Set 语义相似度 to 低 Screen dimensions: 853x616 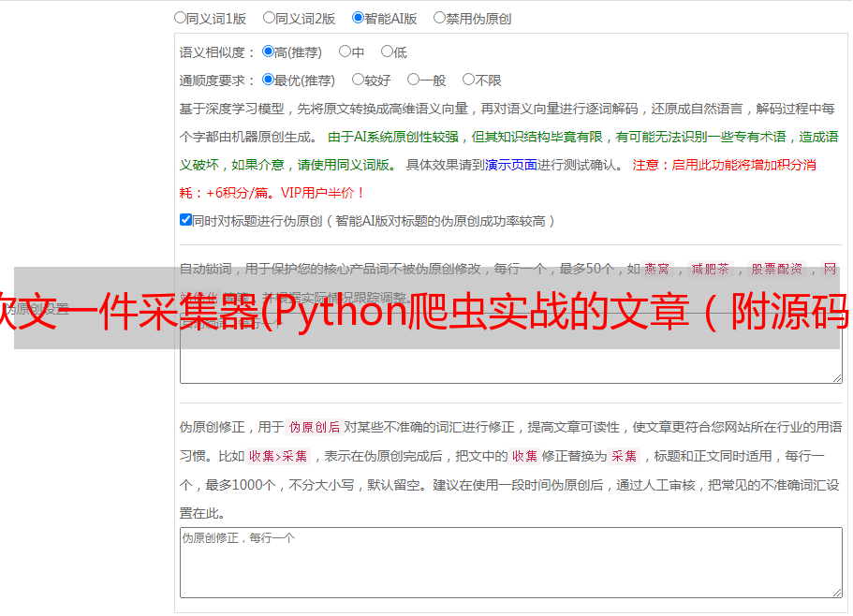tap(387, 51)
